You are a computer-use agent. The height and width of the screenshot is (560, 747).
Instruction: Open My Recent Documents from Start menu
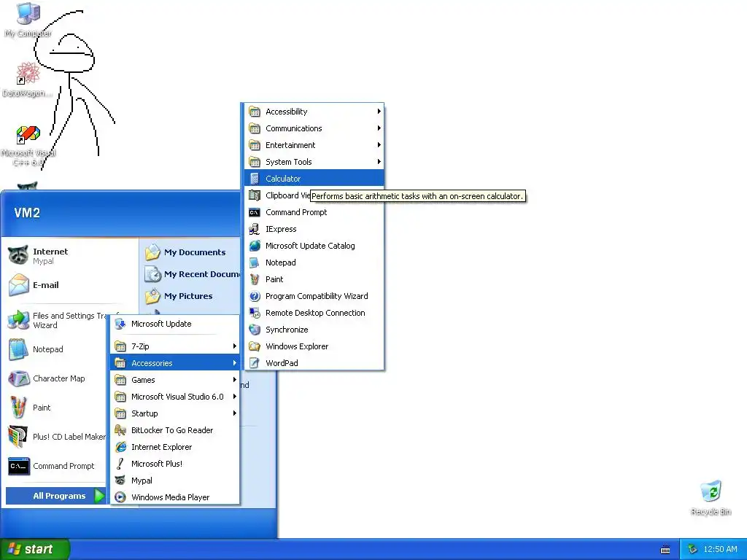(192, 274)
